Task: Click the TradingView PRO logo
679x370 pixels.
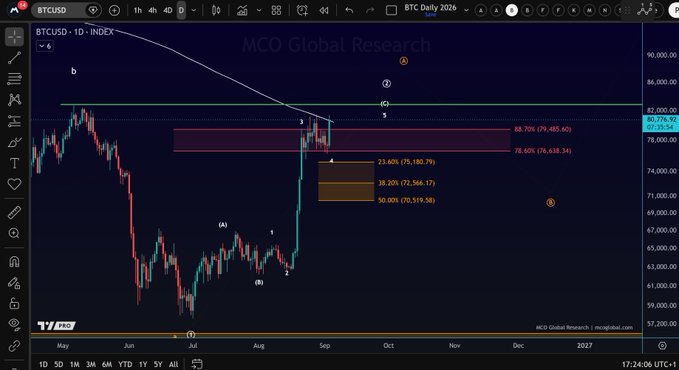Action: point(56,325)
